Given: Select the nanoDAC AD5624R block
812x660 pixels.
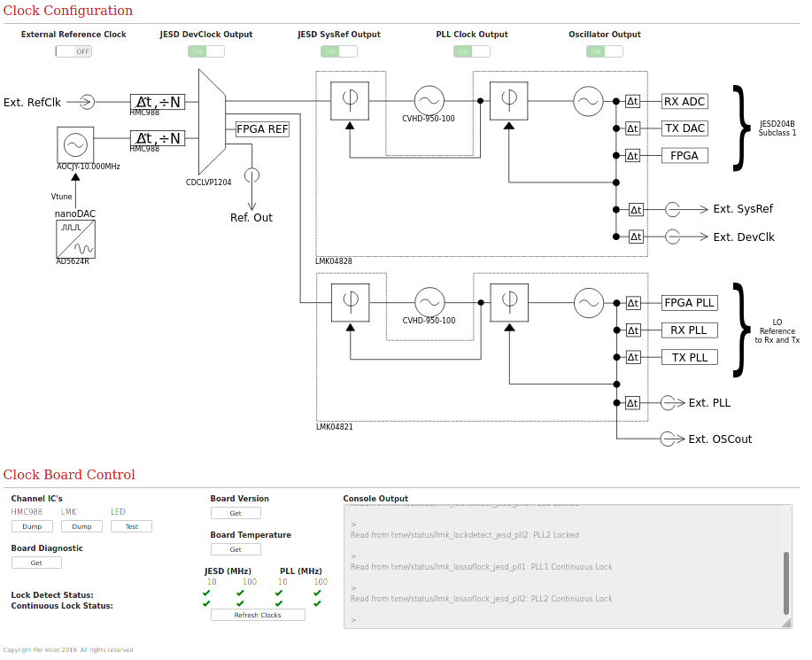Looking at the screenshot, I should 75,239.
